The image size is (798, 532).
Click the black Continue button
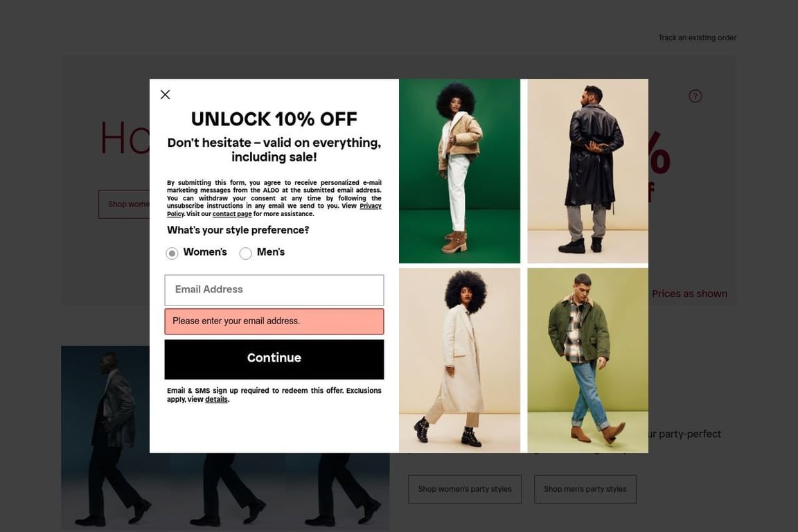274,360
